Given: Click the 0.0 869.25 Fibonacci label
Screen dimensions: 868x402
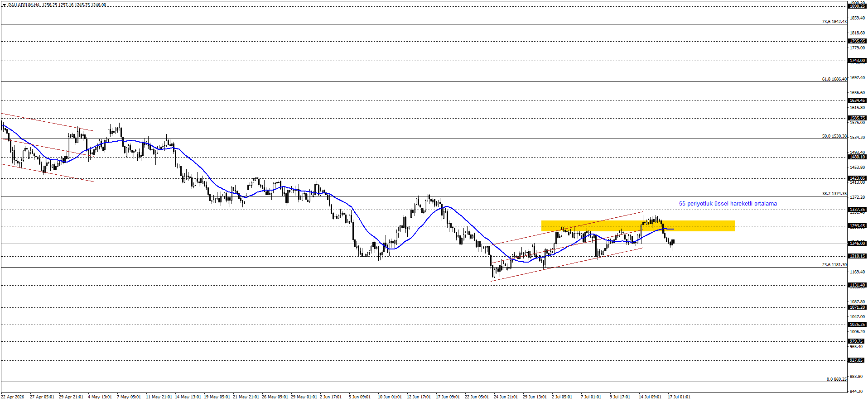Looking at the screenshot, I should coord(836,379).
